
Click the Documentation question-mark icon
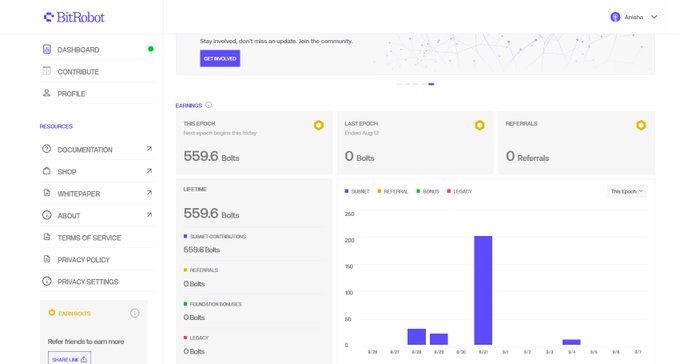47,149
